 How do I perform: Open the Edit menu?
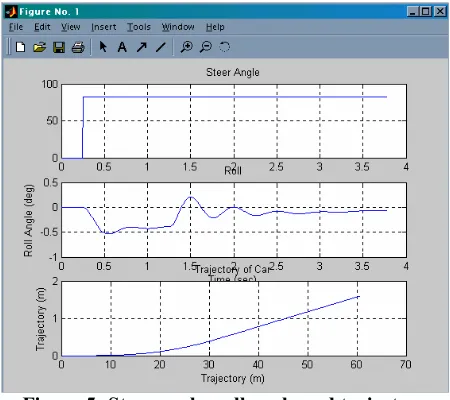pyautogui.click(x=42, y=27)
